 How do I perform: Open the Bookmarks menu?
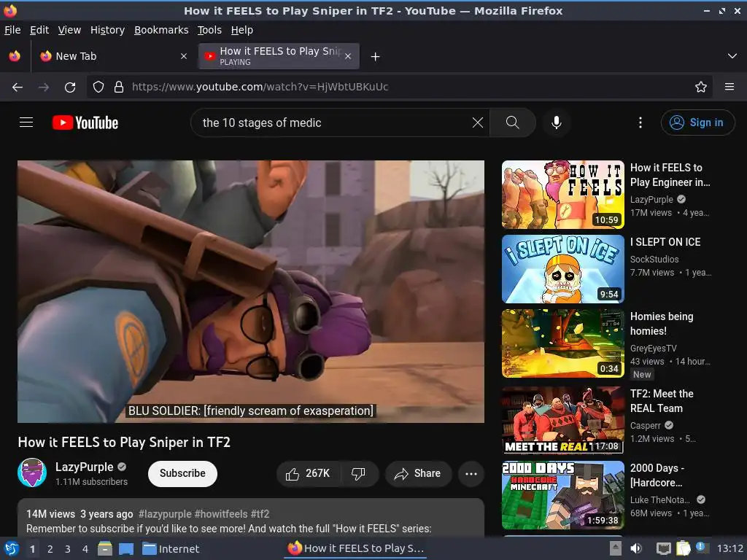pyautogui.click(x=161, y=30)
